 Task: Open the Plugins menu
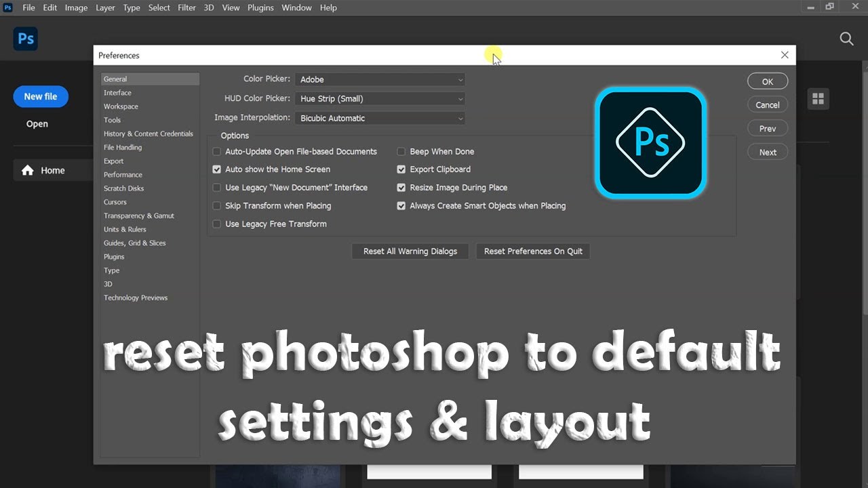pos(260,7)
